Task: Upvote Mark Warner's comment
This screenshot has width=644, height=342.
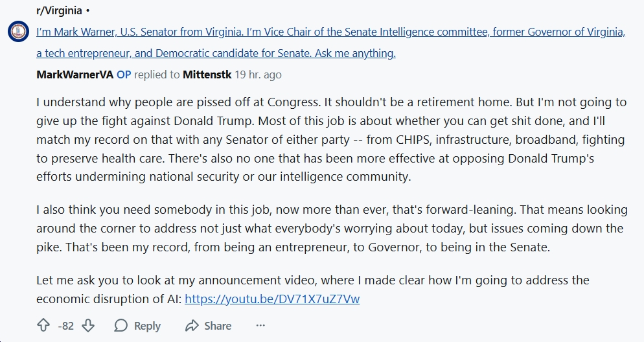Action: 43,325
